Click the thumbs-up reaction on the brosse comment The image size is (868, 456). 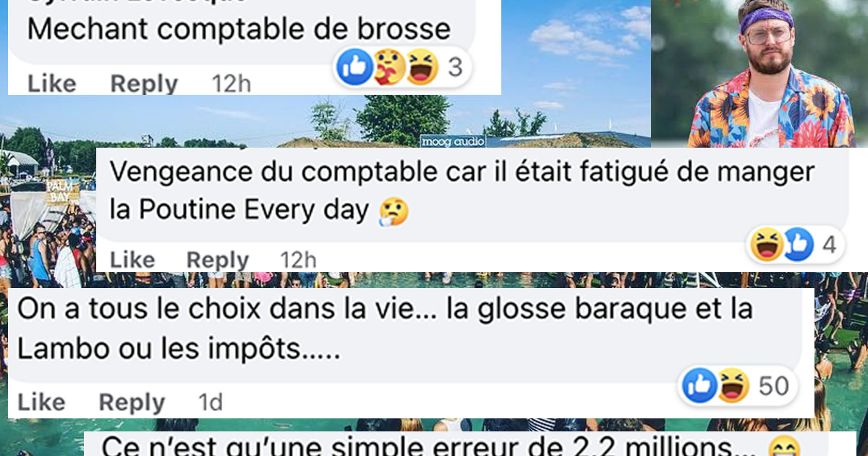(355, 67)
